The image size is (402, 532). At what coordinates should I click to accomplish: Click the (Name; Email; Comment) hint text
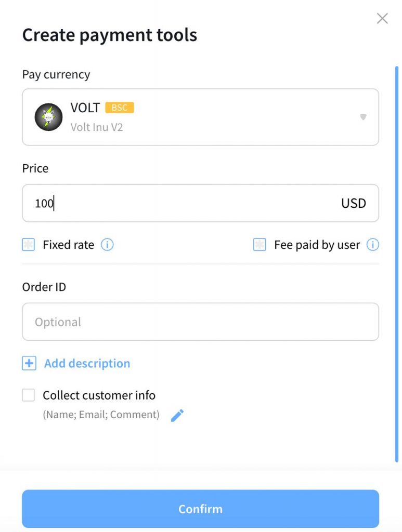[101, 415]
